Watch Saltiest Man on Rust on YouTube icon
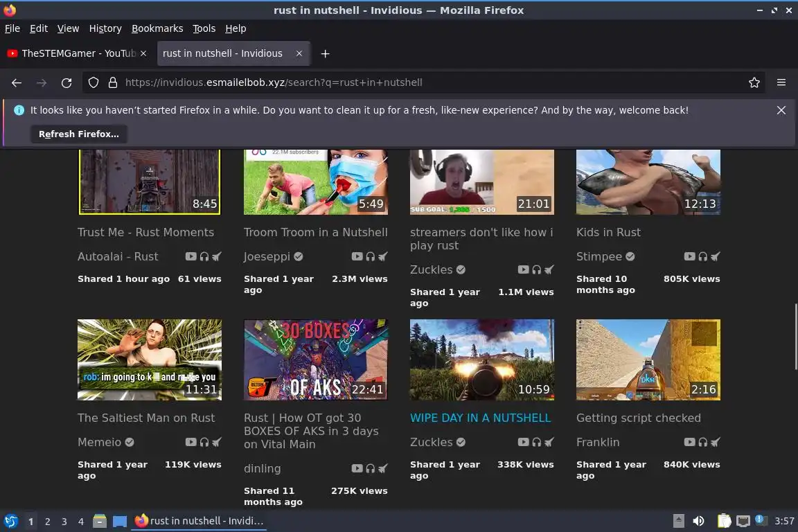Screen dimensions: 798x532 click(x=191, y=442)
